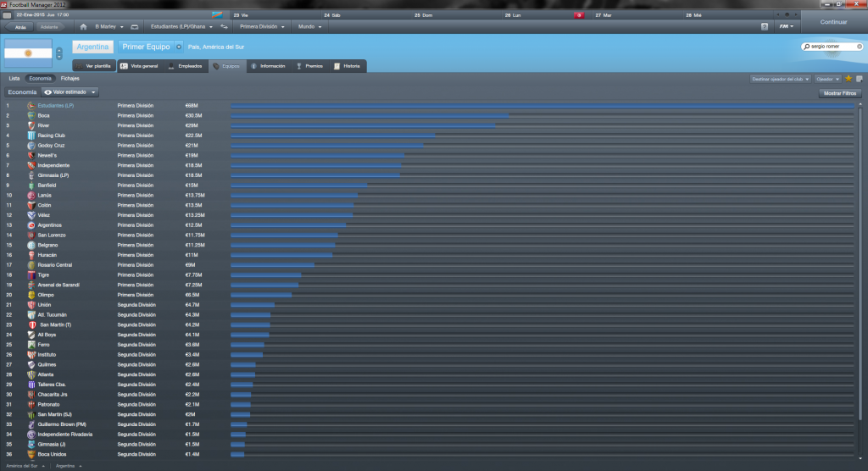Click the calendar icon beside the date
The width and height of the screenshot is (868, 471).
point(7,15)
